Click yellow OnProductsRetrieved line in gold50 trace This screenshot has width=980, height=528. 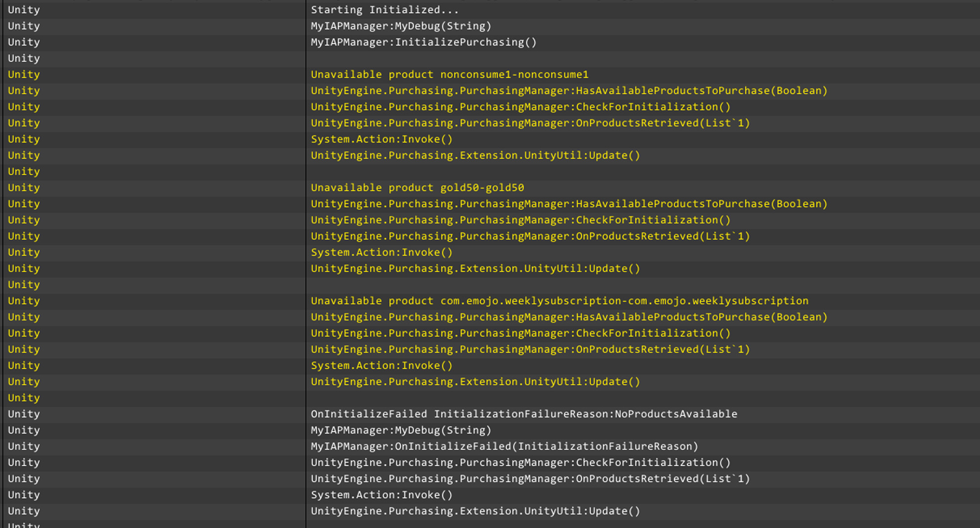(530, 236)
